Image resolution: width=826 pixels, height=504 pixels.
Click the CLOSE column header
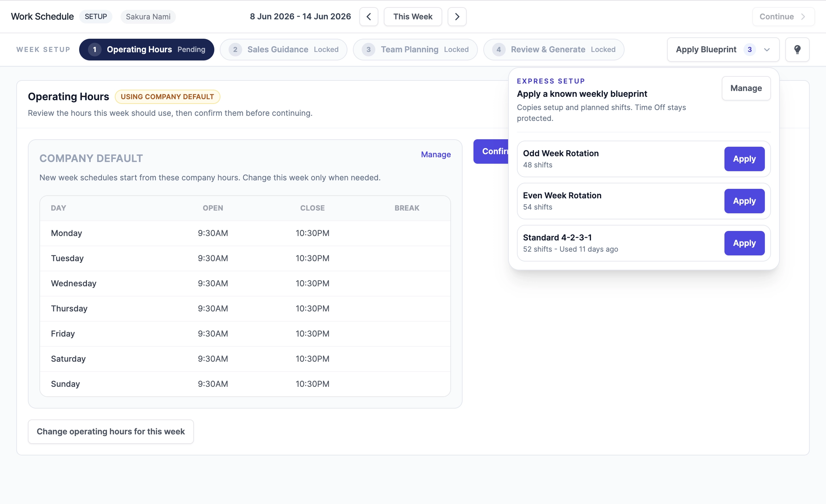point(312,208)
